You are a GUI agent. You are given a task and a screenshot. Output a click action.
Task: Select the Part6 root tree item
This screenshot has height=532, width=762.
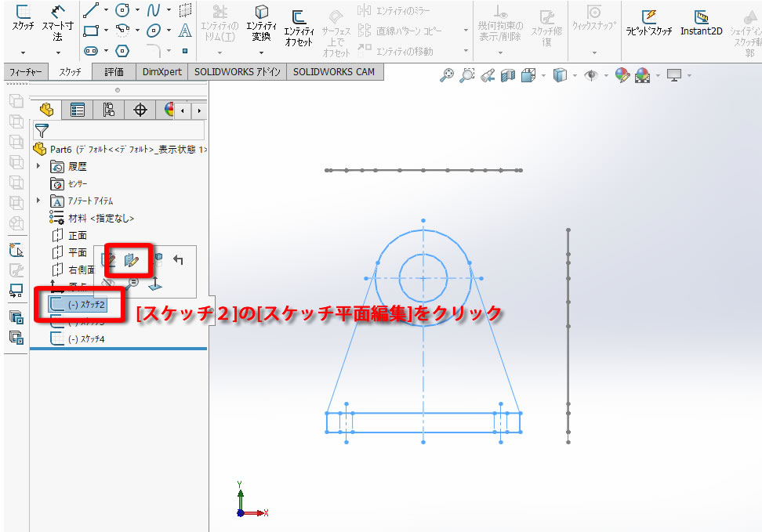(x=119, y=149)
